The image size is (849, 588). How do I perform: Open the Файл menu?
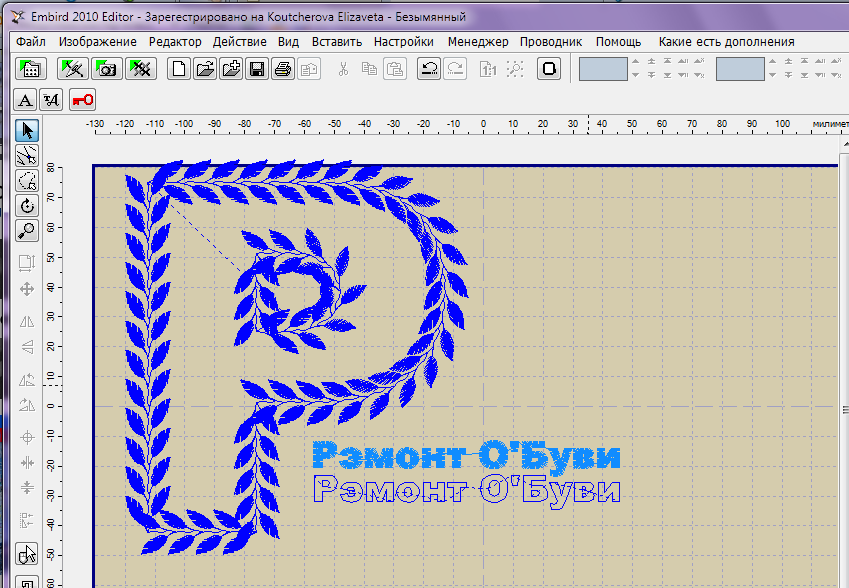click(30, 42)
